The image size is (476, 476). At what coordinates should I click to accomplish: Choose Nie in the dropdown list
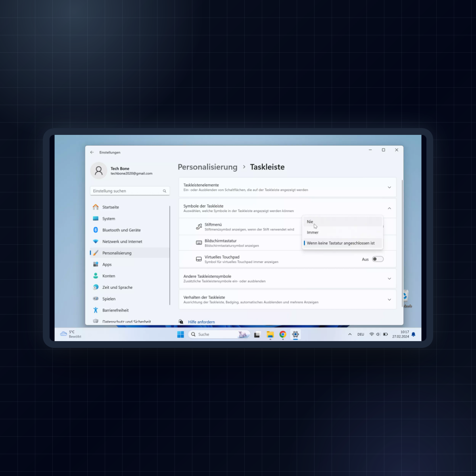pos(342,222)
